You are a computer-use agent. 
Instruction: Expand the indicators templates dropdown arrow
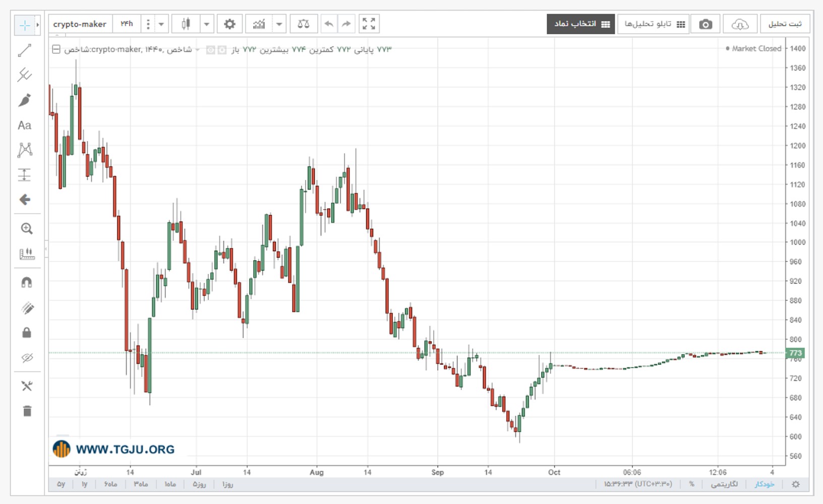tap(279, 24)
